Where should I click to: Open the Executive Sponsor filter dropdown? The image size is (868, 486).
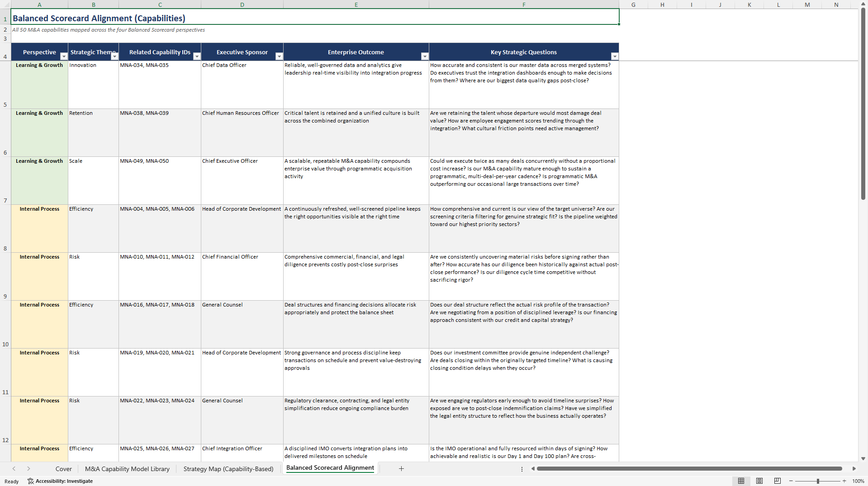point(279,57)
